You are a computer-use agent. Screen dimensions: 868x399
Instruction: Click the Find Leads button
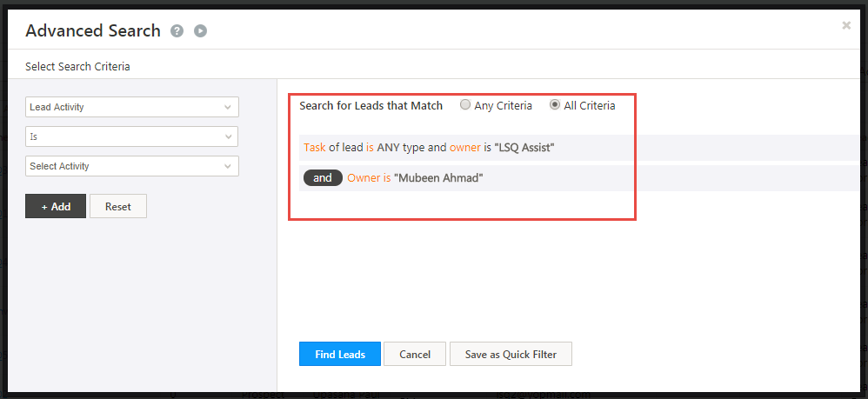339,354
